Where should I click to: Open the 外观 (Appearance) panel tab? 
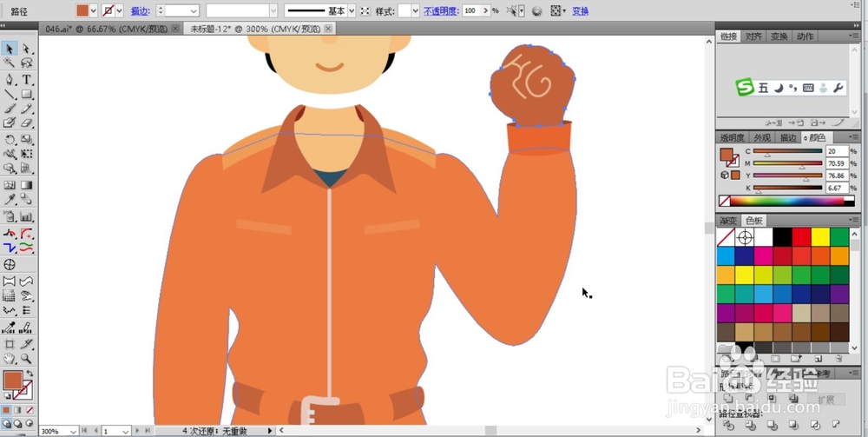tap(762, 138)
